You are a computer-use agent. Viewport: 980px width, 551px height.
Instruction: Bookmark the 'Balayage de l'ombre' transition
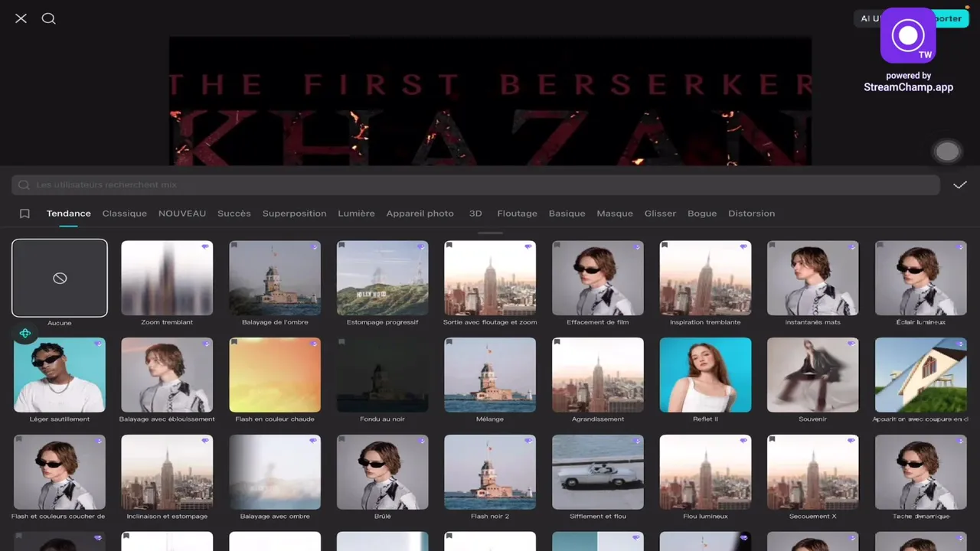click(x=234, y=246)
